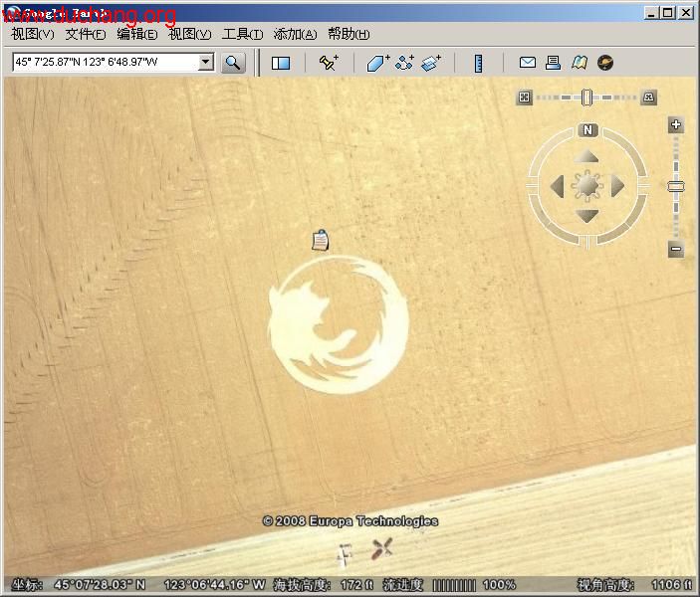Maximize the Google Earth window

coord(668,13)
